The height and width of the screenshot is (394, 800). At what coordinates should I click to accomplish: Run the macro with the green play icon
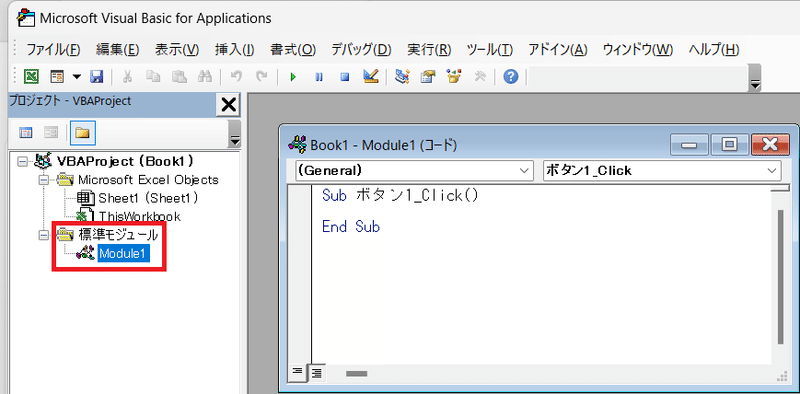point(293,77)
